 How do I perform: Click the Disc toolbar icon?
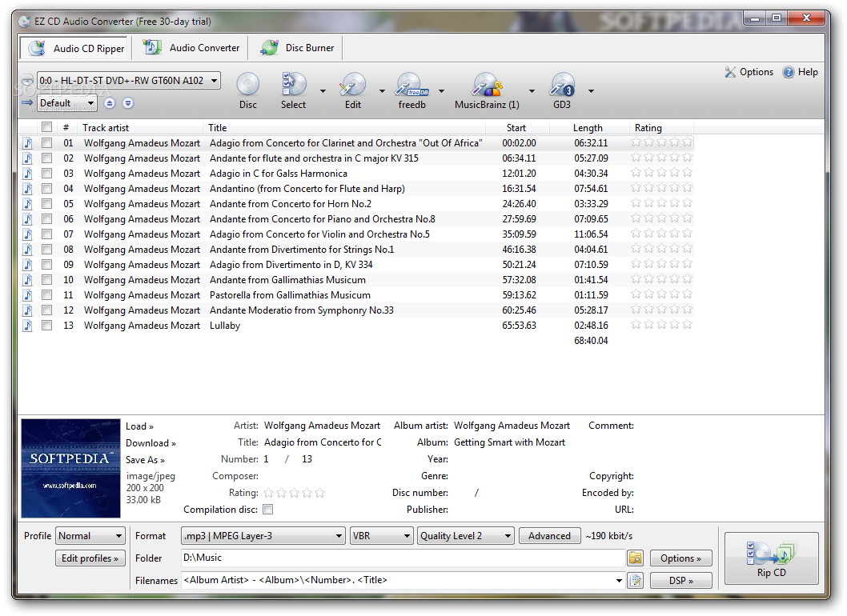[248, 85]
